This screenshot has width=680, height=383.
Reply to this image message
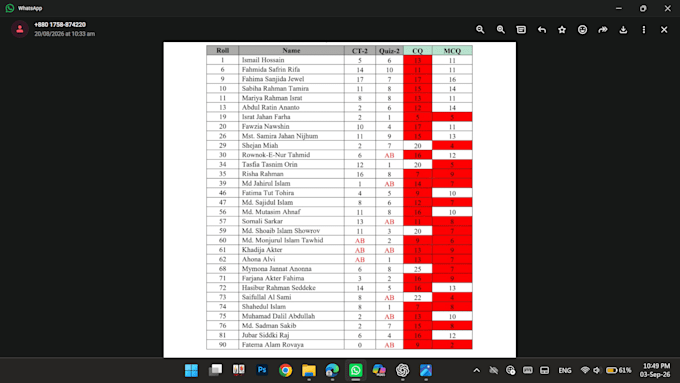point(542,29)
